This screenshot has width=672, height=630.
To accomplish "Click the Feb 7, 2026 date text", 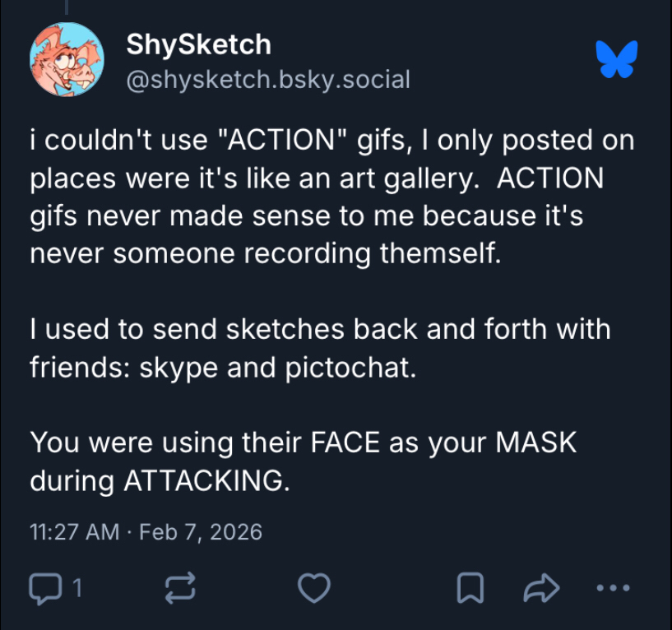I will (x=201, y=531).
